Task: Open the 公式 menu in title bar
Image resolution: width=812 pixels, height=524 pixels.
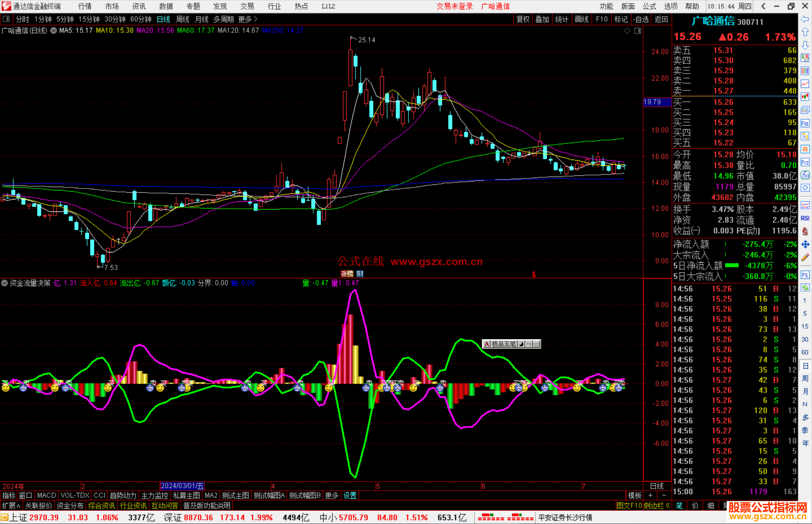Action: [x=649, y=6]
